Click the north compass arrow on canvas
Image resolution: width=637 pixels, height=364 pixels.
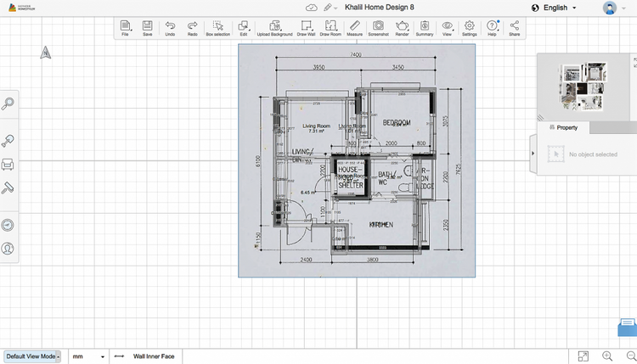tap(46, 53)
